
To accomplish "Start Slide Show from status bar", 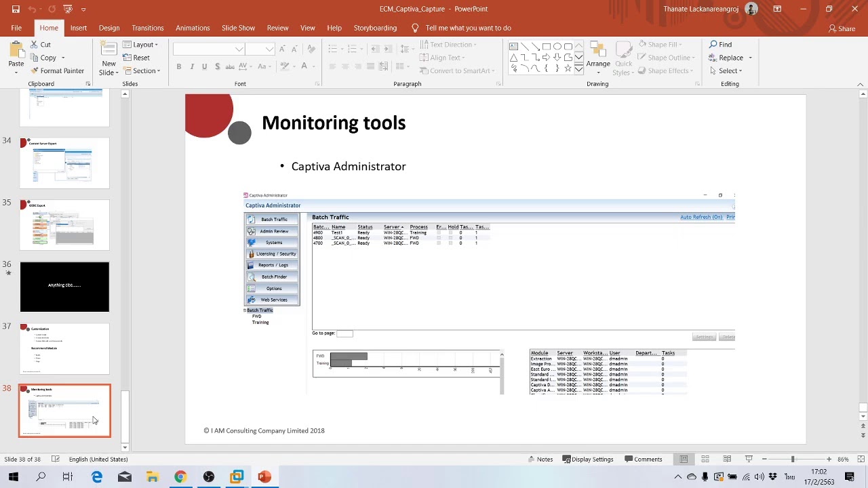I will click(749, 459).
